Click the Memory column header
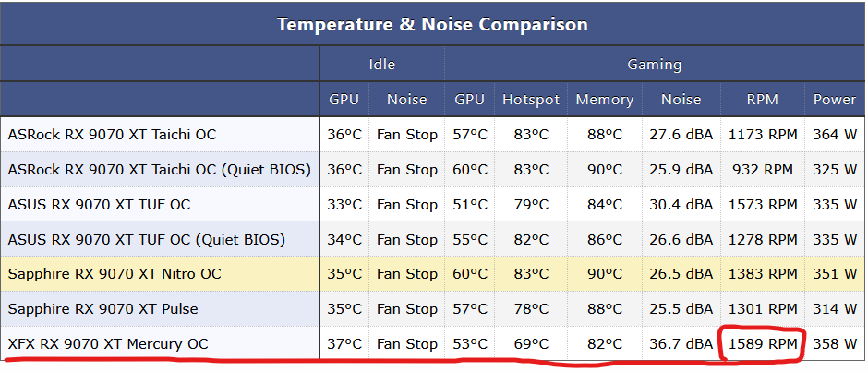The height and width of the screenshot is (371, 868). point(605,100)
